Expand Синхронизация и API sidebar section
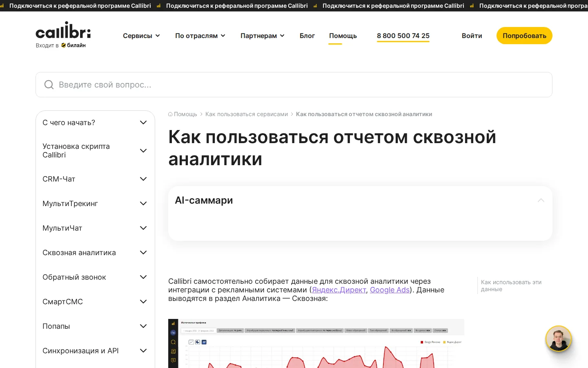Image resolution: width=588 pixels, height=368 pixels. pos(95,351)
